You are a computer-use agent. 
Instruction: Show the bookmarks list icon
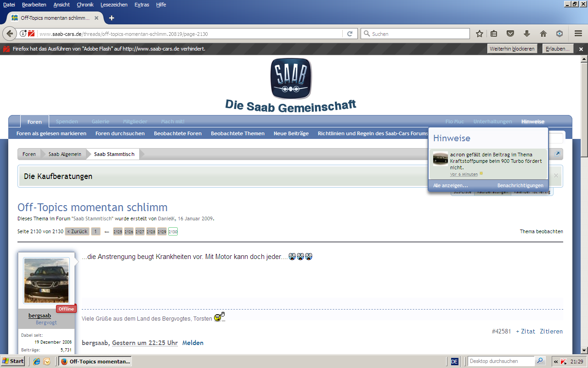[494, 34]
